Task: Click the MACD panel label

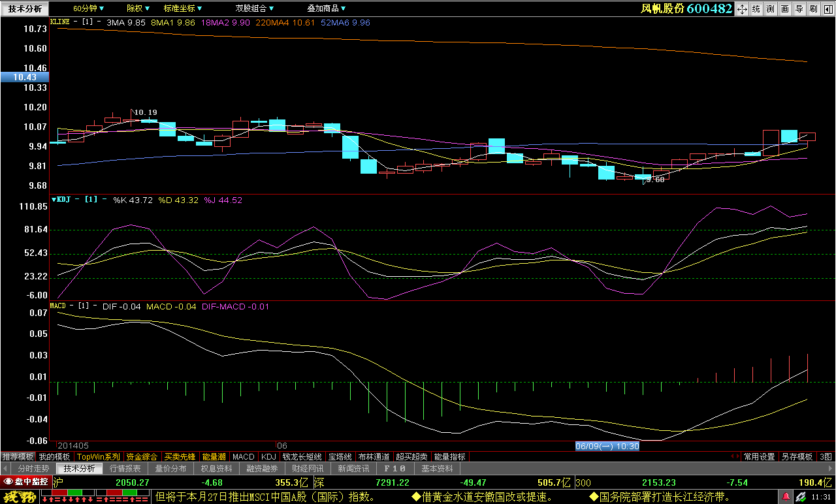Action: [x=59, y=306]
